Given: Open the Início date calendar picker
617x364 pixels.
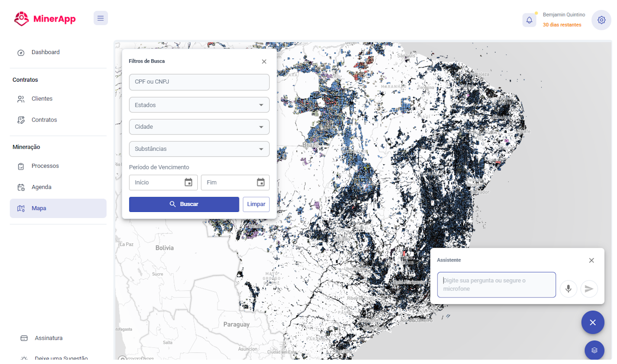Looking at the screenshot, I should (188, 182).
